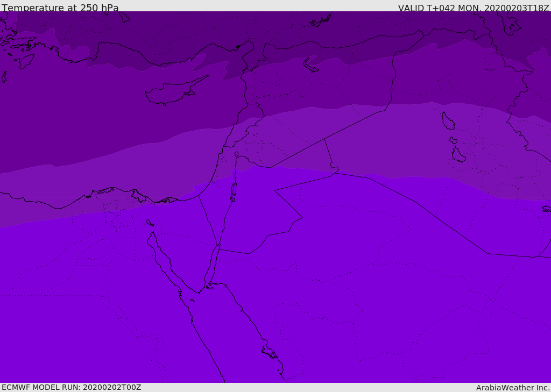Click the 'ArabiaWeather Inc' credit text
Viewport: 551px width, 392px height.
(x=512, y=388)
